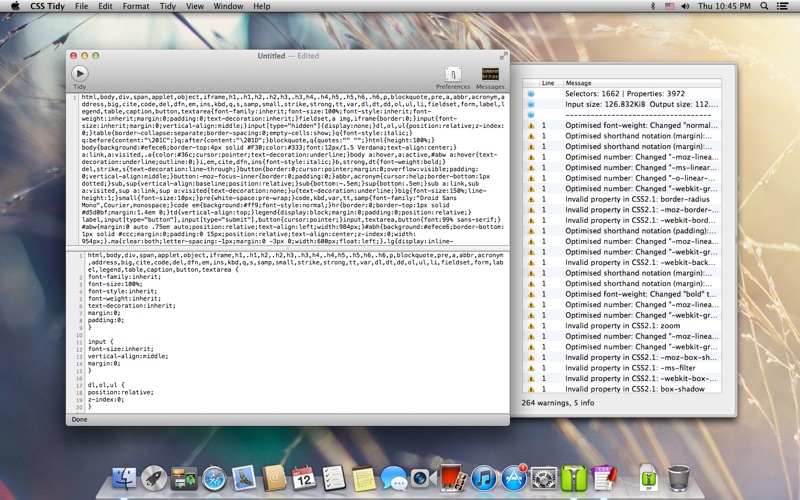
Task: Select "Invalid property in CSS2.1: -webkit-back" row
Action: (x=622, y=262)
